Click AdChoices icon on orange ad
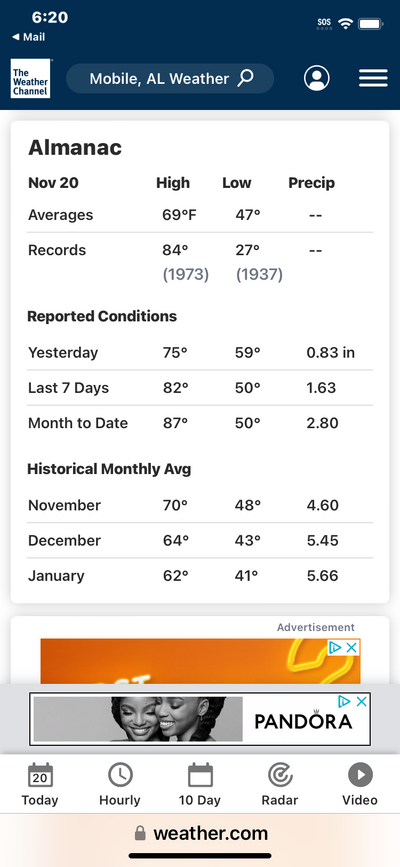400x867 pixels. pos(335,647)
